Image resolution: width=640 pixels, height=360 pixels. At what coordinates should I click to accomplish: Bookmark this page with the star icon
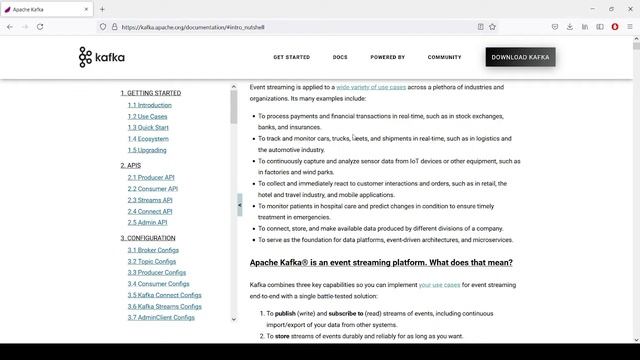click(x=492, y=27)
